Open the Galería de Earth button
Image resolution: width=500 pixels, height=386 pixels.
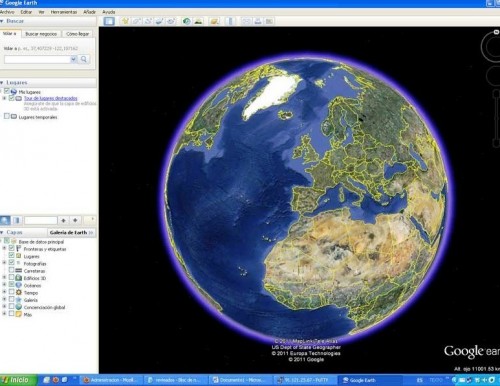coord(71,232)
